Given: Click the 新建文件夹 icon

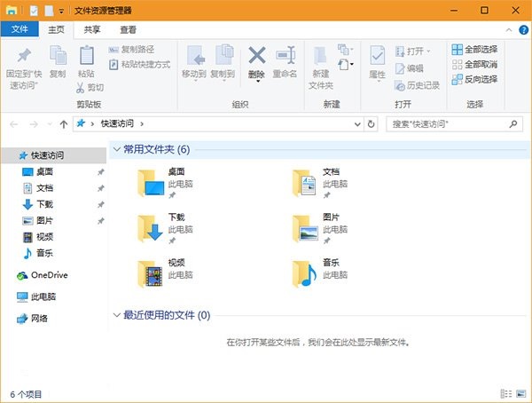Looking at the screenshot, I should pyautogui.click(x=320, y=55).
